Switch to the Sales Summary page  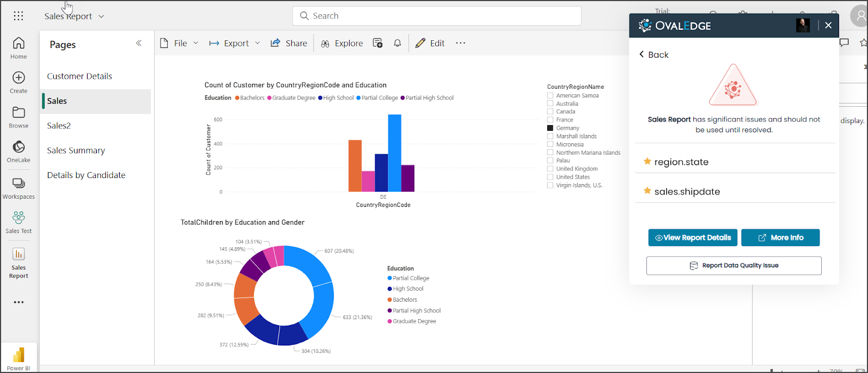[x=76, y=150]
